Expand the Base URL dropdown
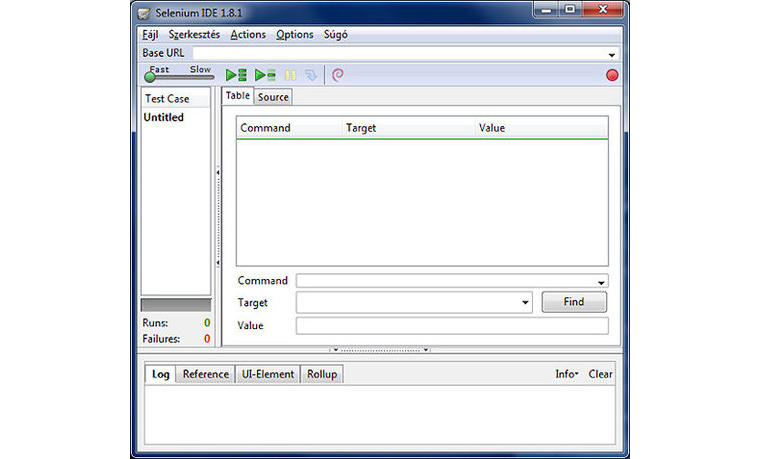Viewport: 760px width, 459px height. 612,54
